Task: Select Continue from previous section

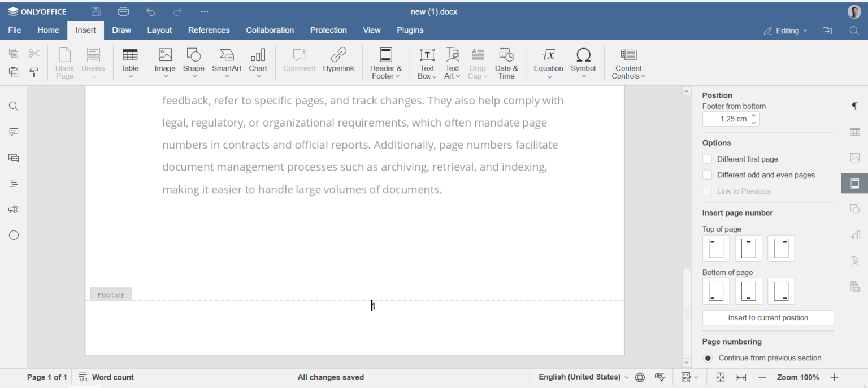Action: (x=708, y=358)
